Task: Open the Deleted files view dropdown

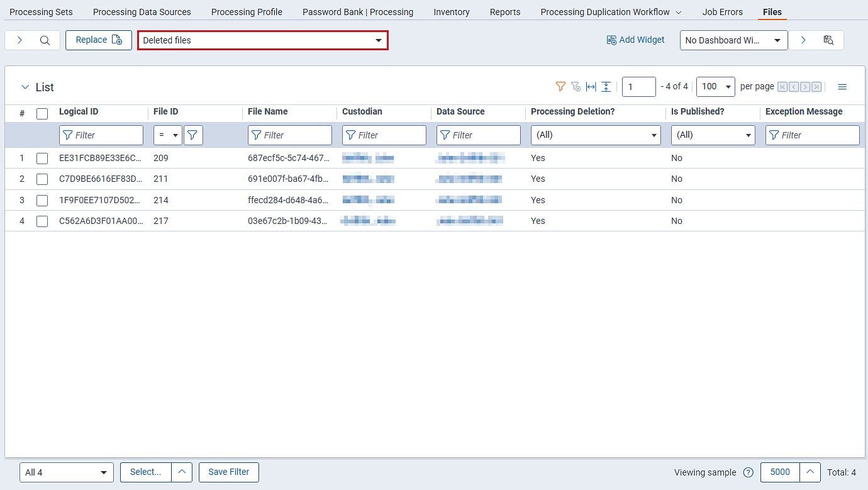Action: coord(262,40)
